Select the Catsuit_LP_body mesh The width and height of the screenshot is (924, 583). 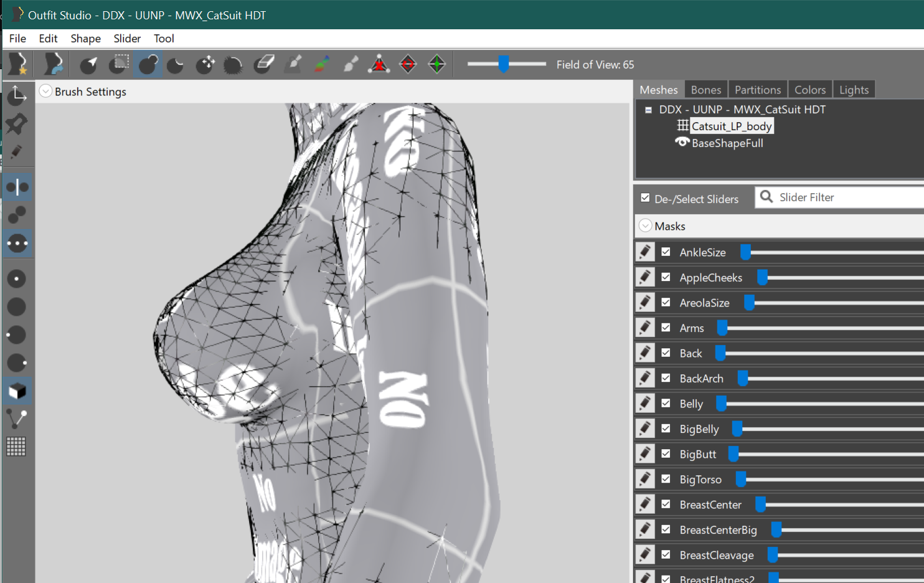[732, 126]
